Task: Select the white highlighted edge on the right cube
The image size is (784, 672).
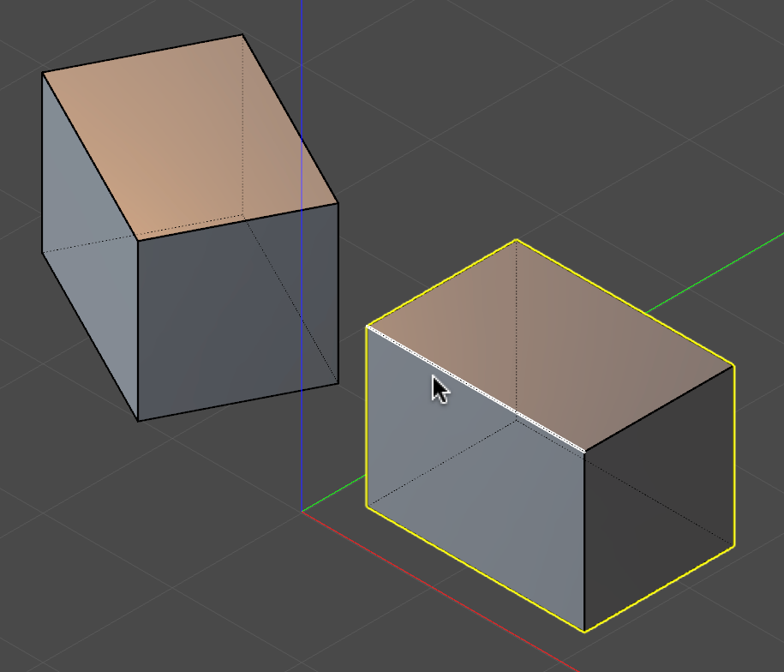Action: [x=480, y=387]
